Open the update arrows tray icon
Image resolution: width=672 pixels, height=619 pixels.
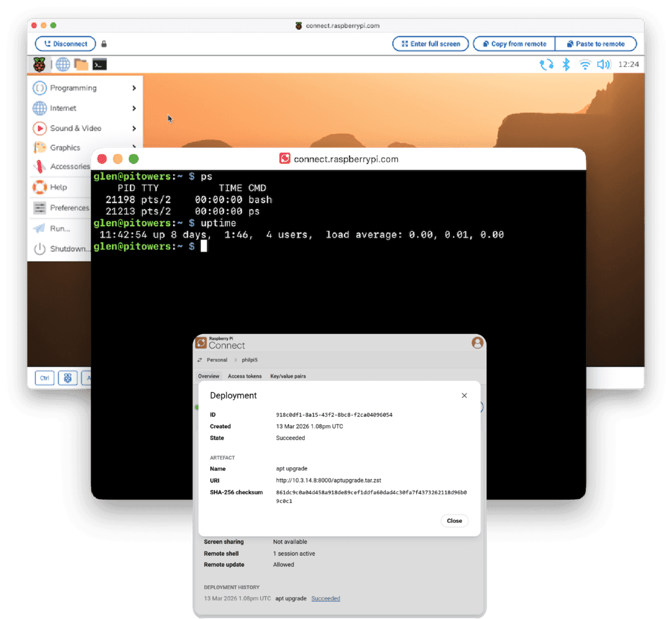click(547, 64)
